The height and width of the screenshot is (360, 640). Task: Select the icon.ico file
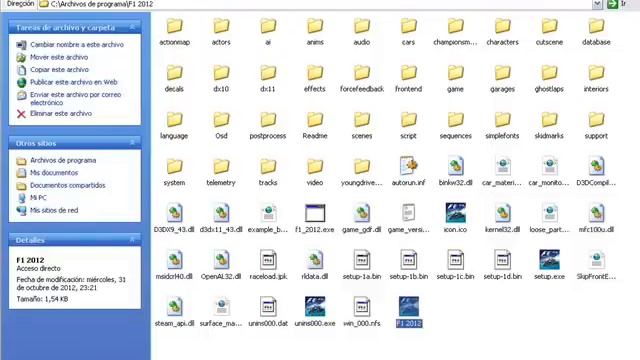click(456, 213)
